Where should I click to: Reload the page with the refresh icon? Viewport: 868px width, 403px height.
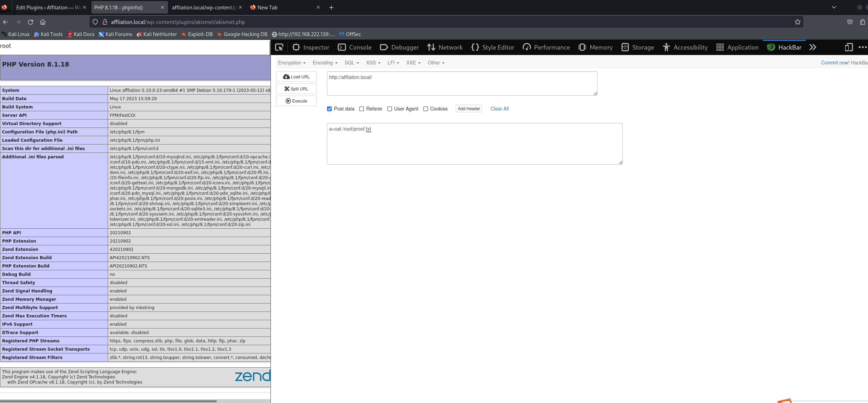[30, 22]
